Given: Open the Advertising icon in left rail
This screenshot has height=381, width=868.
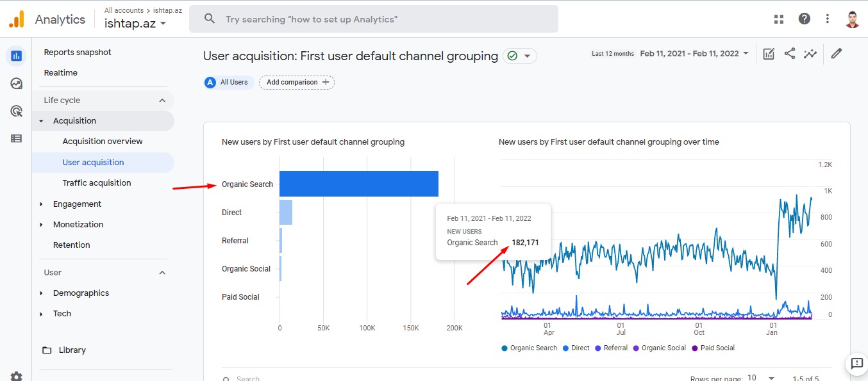Looking at the screenshot, I should tap(16, 111).
